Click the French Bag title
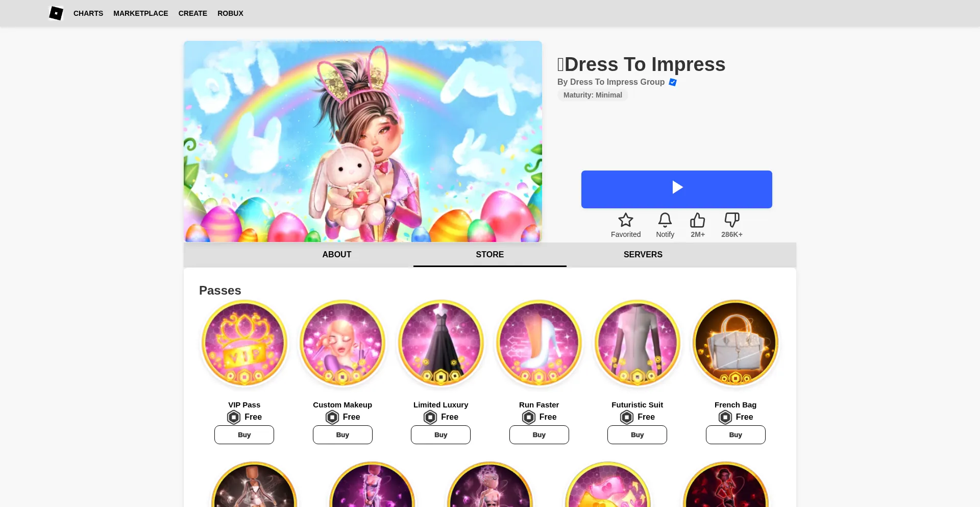 pos(736,405)
